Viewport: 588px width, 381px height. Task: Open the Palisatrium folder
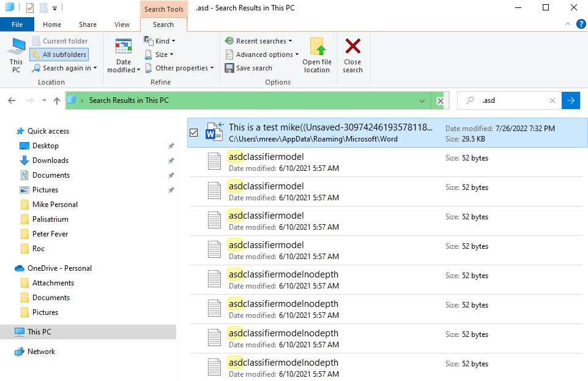click(x=44, y=219)
